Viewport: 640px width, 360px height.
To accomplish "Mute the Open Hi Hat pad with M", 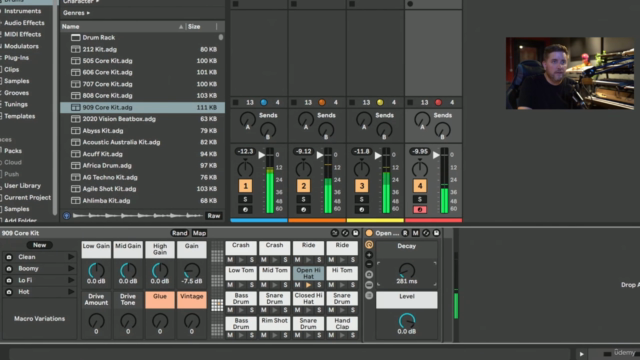I will pos(298,285).
